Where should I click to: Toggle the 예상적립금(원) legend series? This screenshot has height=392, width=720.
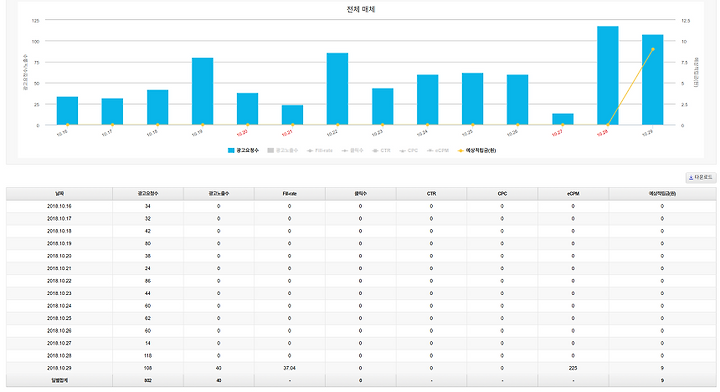click(477, 150)
